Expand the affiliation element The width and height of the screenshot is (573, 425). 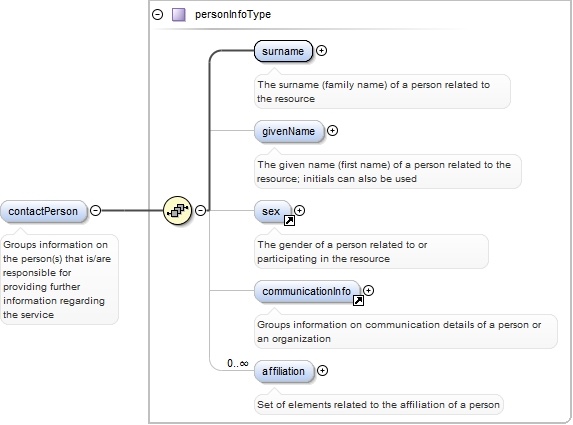pos(322,371)
